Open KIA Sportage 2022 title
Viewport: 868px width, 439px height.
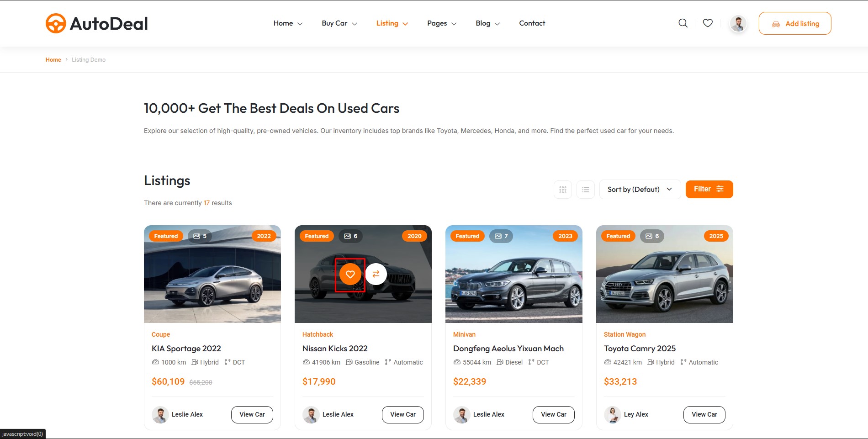(x=186, y=349)
